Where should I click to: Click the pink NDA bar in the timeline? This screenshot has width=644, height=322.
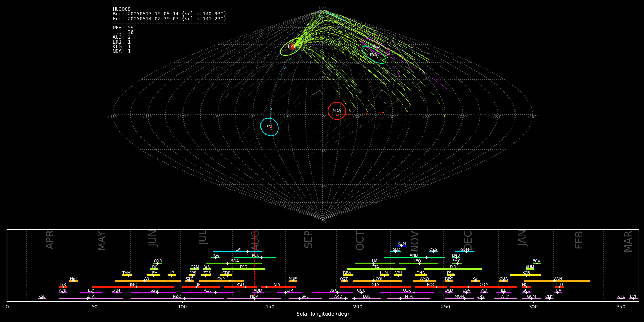(254, 298)
